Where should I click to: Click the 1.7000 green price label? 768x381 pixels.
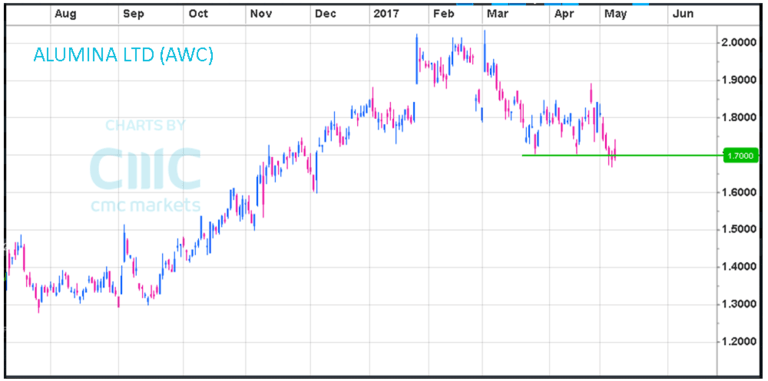742,156
